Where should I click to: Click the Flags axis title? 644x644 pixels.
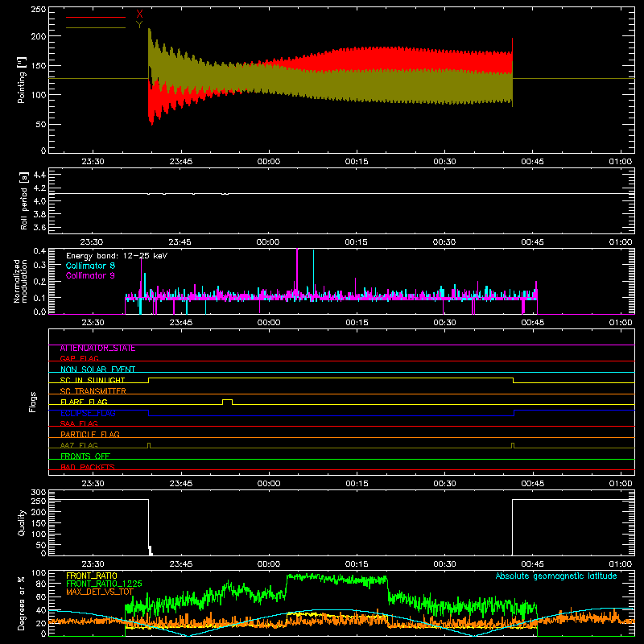pos(33,402)
